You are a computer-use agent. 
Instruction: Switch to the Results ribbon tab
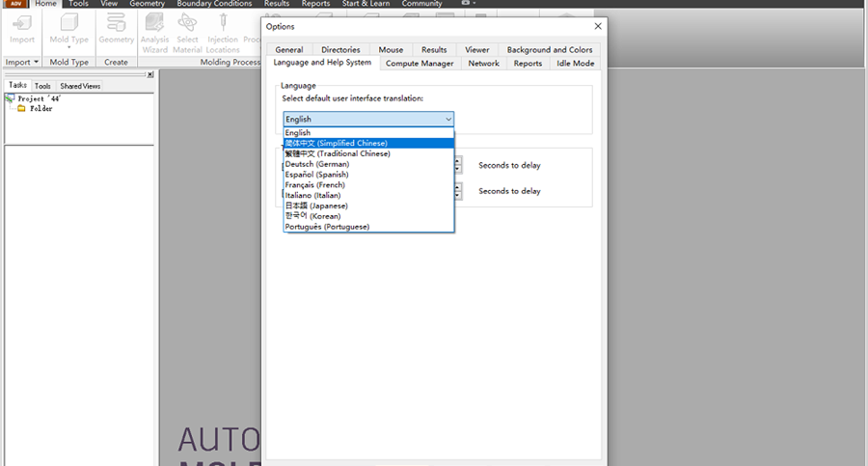click(x=277, y=3)
